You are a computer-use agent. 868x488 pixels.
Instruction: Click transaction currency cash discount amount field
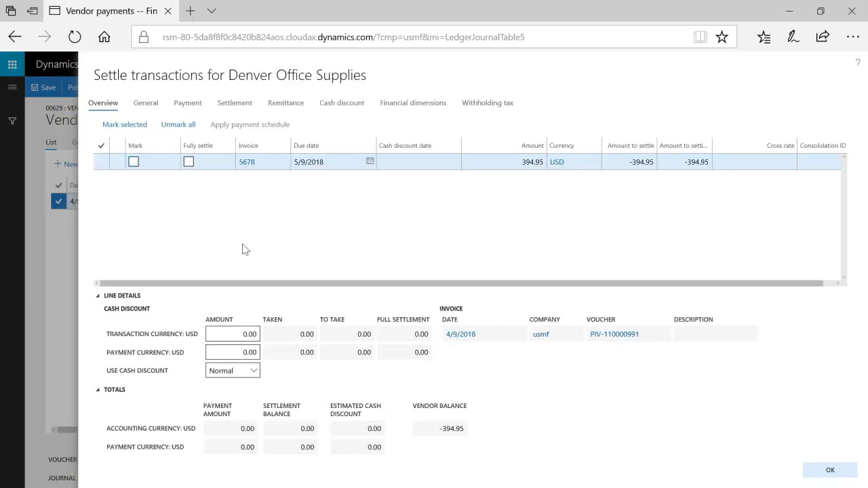233,334
